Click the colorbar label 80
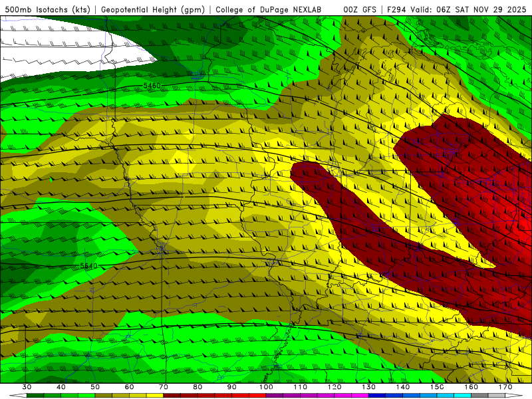Image resolution: width=532 pixels, height=399 pixels. pos(198,387)
